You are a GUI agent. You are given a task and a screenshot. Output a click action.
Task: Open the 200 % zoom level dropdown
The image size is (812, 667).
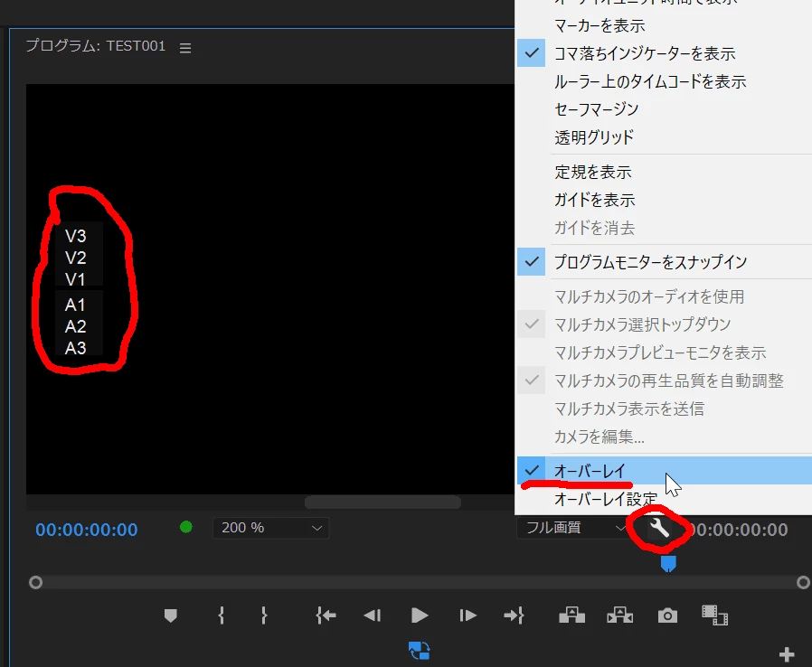(x=271, y=528)
